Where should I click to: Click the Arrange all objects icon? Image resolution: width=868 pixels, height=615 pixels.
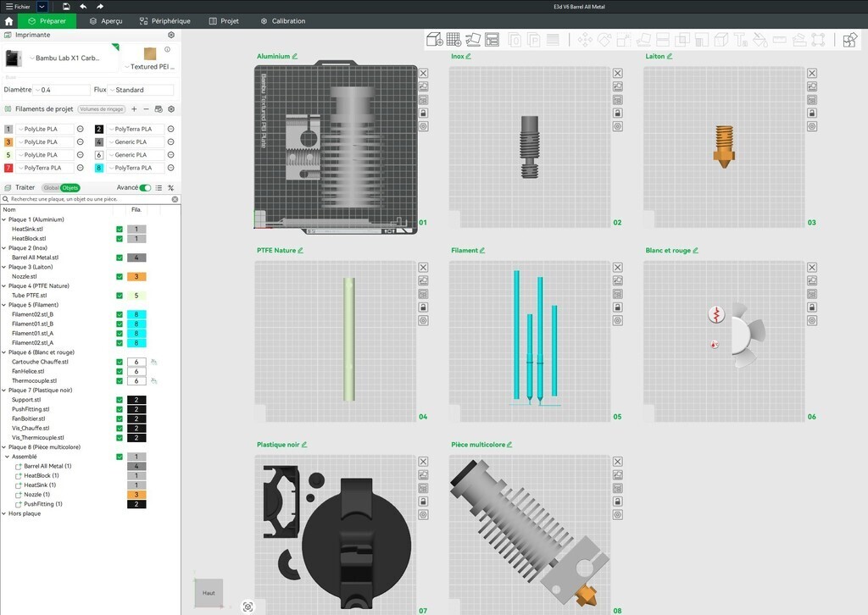(x=492, y=40)
